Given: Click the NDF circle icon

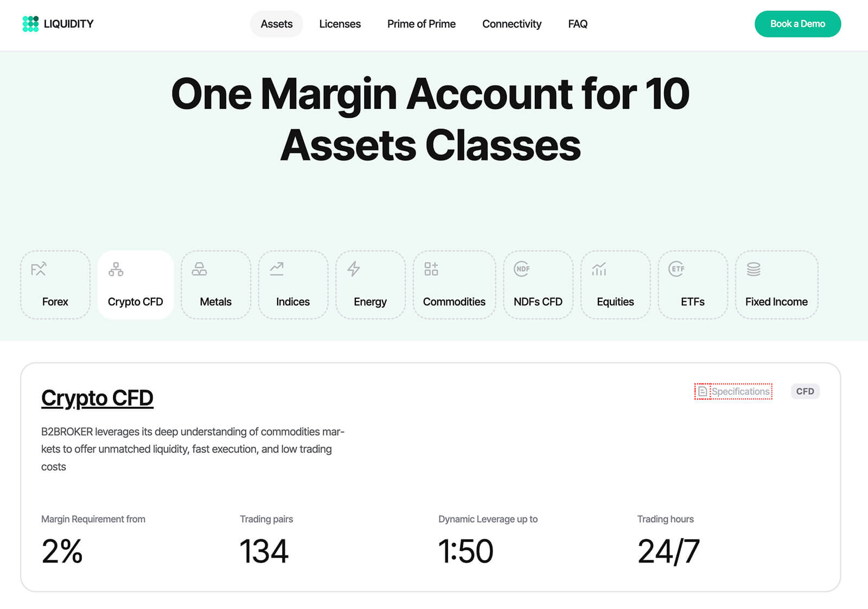Looking at the screenshot, I should point(522,269).
